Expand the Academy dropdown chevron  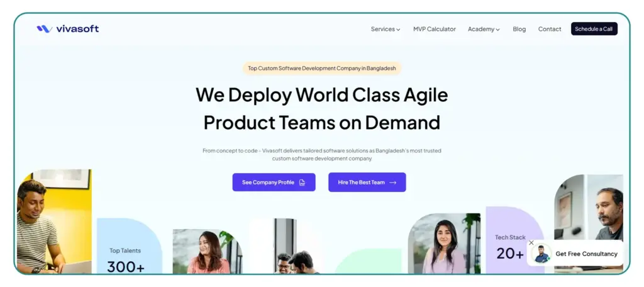[498, 30]
